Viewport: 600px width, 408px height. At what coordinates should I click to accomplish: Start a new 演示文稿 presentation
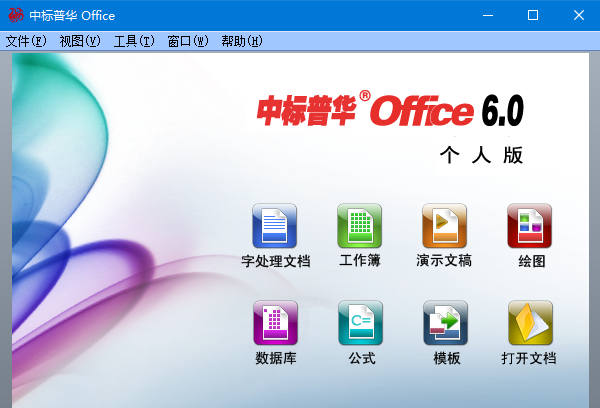pos(444,226)
